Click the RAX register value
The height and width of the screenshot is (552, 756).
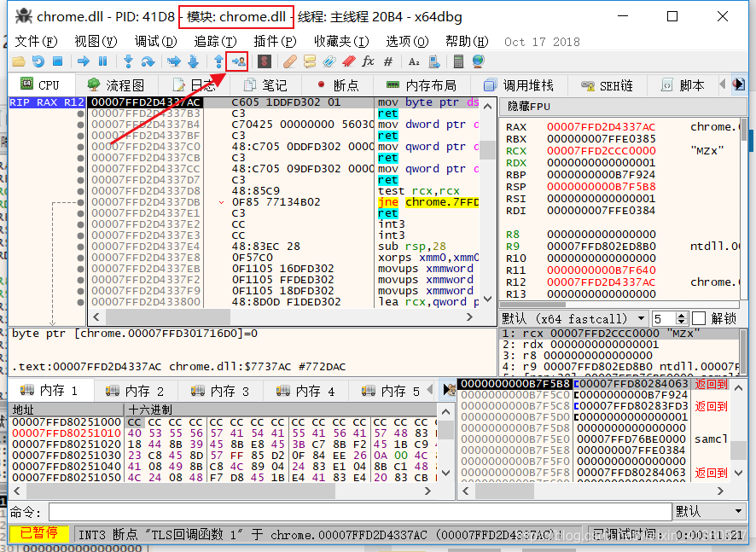click(602, 127)
